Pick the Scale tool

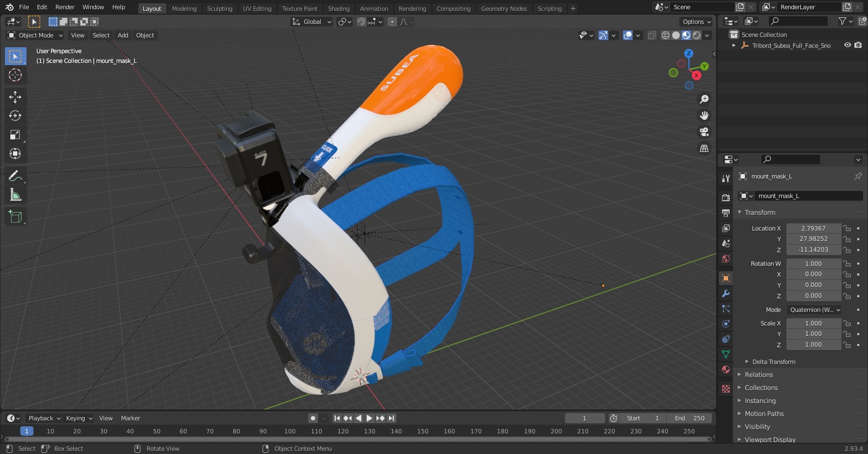coord(15,135)
